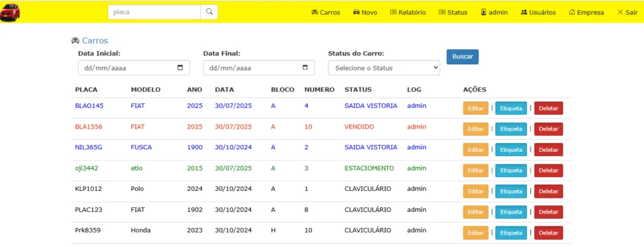Click the ESTACIOMENTO status cell
The height and width of the screenshot is (247, 644).
click(369, 168)
